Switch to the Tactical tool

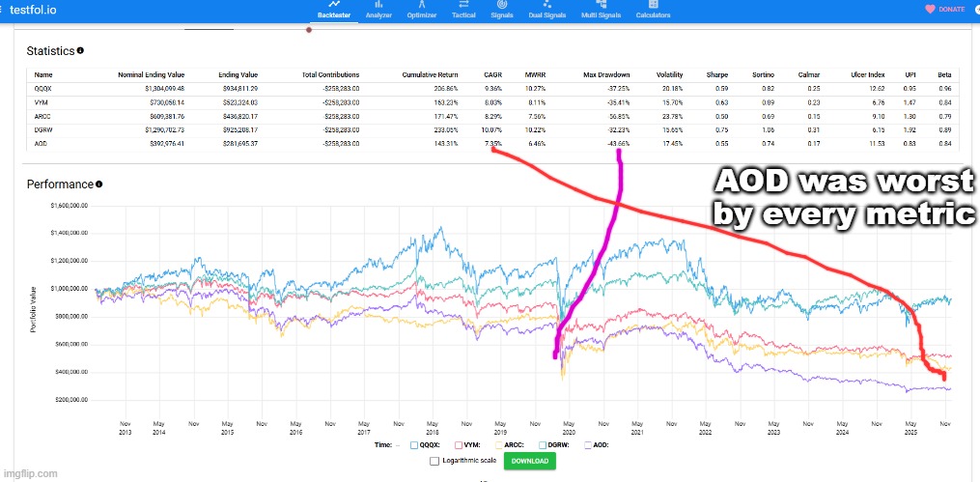[463, 10]
